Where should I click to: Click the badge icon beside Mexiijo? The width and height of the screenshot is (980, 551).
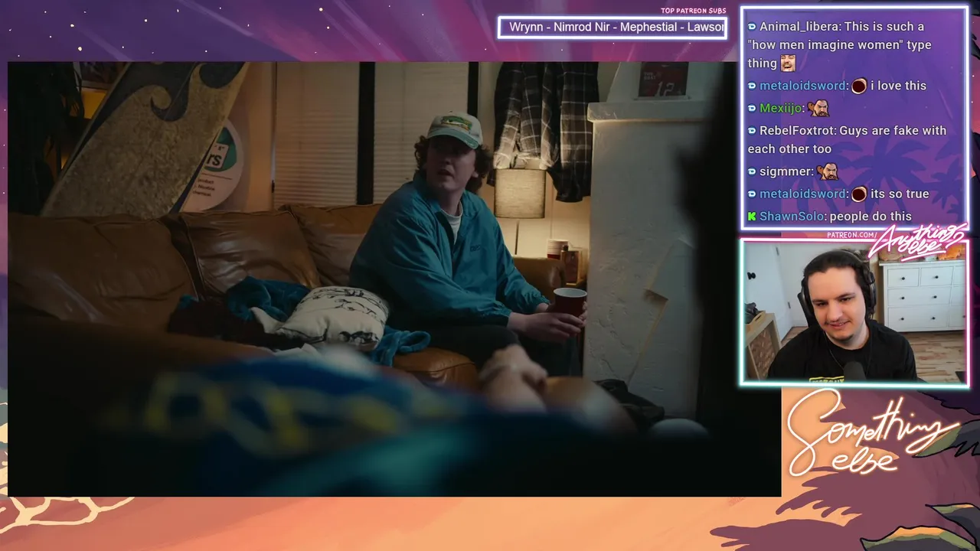click(x=752, y=109)
